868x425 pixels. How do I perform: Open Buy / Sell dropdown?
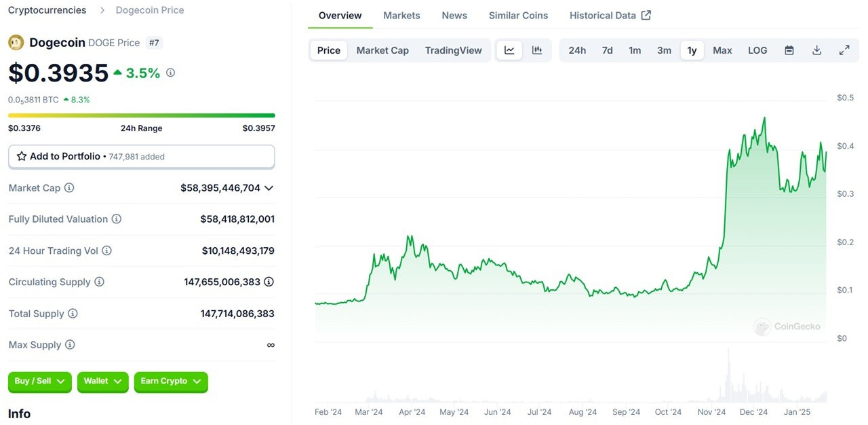(39, 382)
